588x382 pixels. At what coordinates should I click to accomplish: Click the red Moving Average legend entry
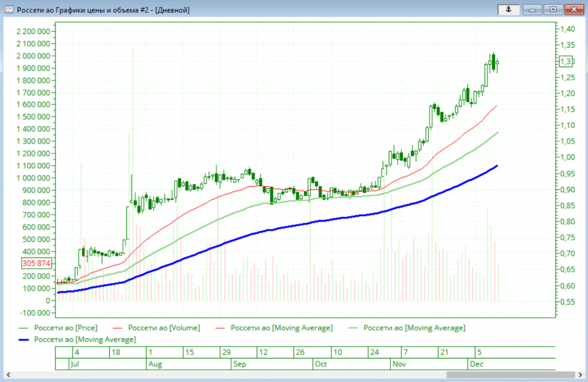pyautogui.click(x=280, y=328)
